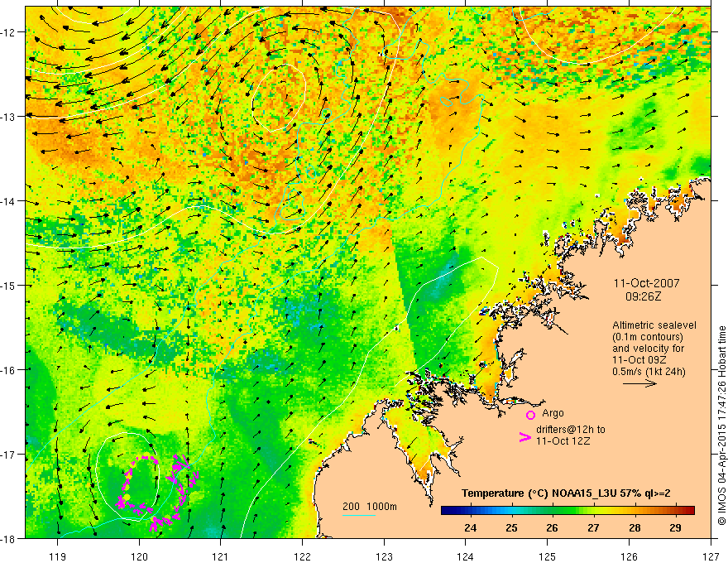Click the longitude axis label 126
This screenshot has width=728, height=563.
pyautogui.click(x=629, y=556)
